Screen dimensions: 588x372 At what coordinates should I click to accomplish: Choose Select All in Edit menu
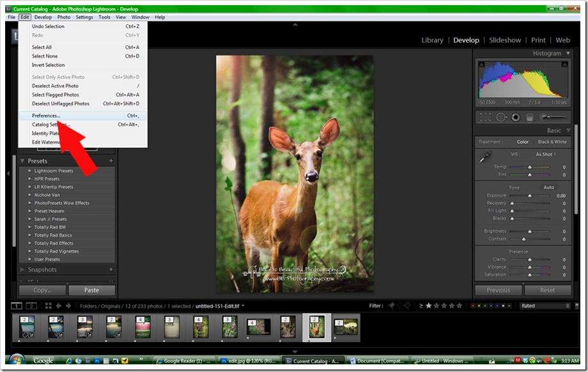tap(82, 47)
